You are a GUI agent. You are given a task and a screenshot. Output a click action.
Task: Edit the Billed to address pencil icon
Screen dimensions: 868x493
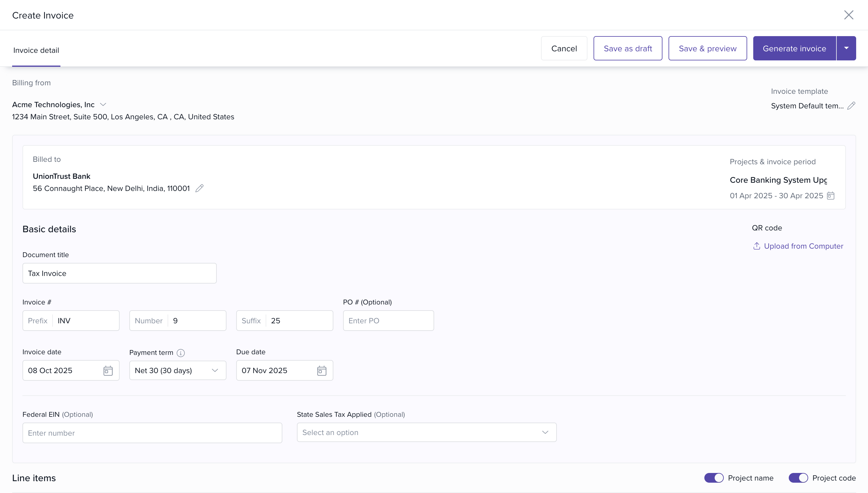point(199,188)
